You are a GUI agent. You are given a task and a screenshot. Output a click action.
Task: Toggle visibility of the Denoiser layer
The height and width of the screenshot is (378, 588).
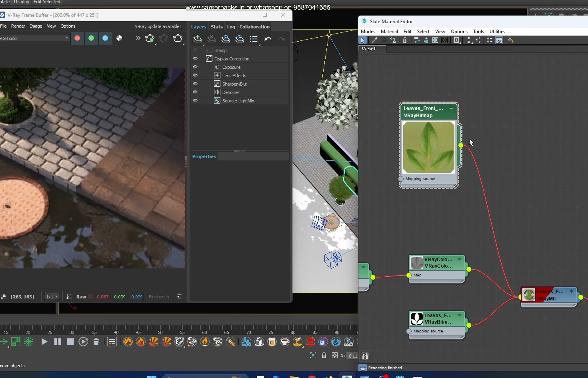click(195, 92)
